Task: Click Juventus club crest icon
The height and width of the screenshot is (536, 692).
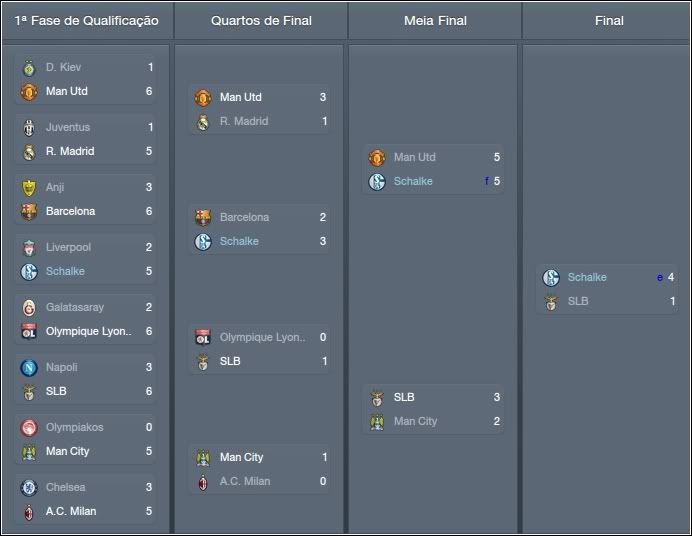Action: pos(29,127)
